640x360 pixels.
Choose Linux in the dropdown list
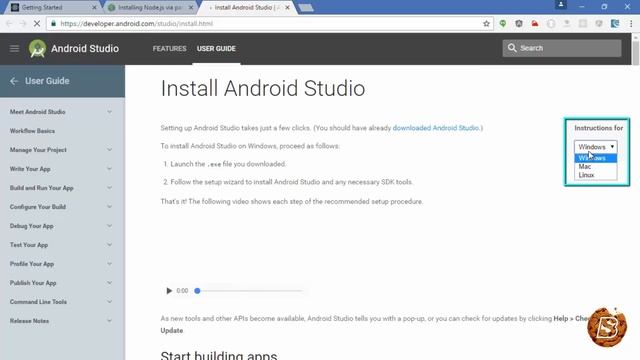tap(596, 175)
